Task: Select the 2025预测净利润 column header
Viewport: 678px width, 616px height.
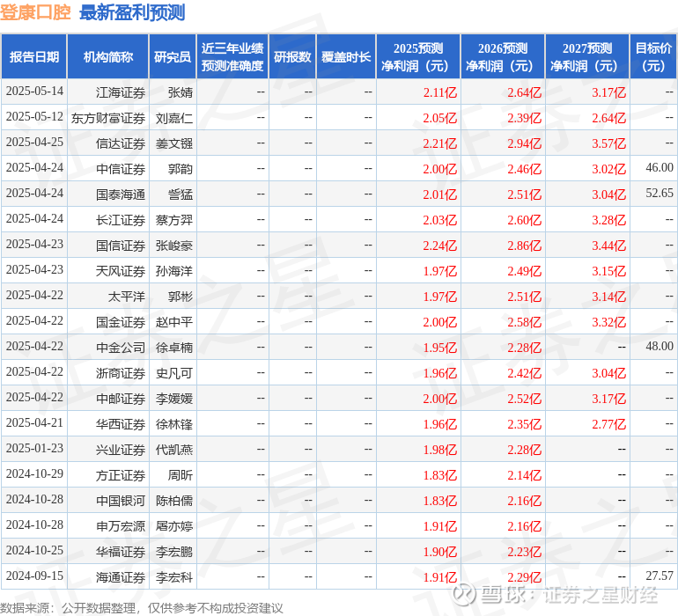Action: click(418, 57)
